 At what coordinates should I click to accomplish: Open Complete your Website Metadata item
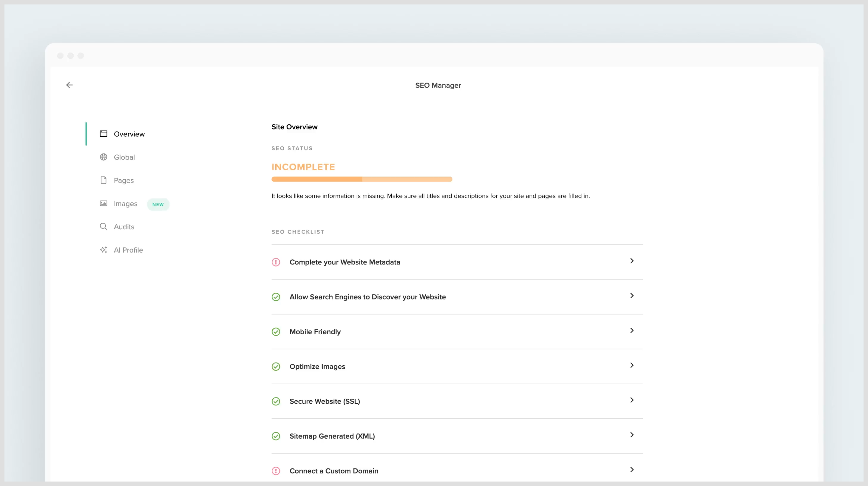[x=457, y=262]
